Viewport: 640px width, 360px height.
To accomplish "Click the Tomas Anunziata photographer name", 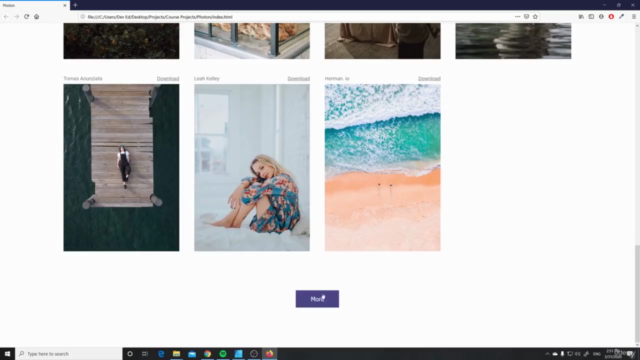I will [83, 78].
